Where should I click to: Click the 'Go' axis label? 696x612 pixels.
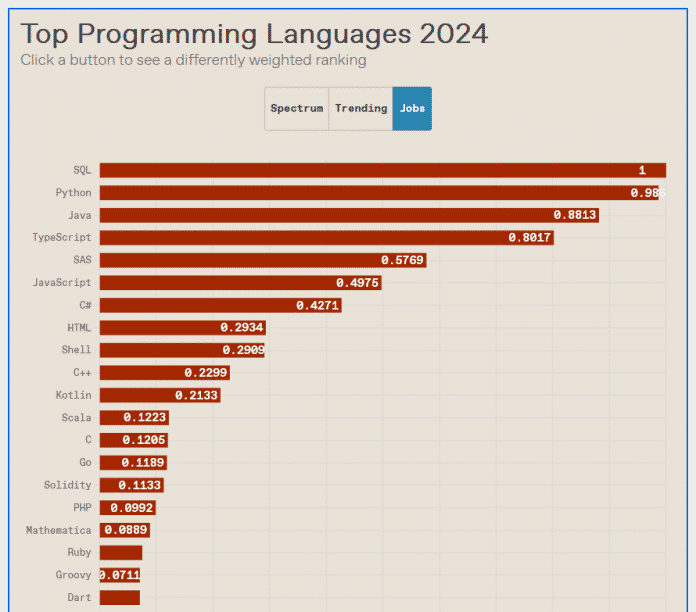pos(85,462)
